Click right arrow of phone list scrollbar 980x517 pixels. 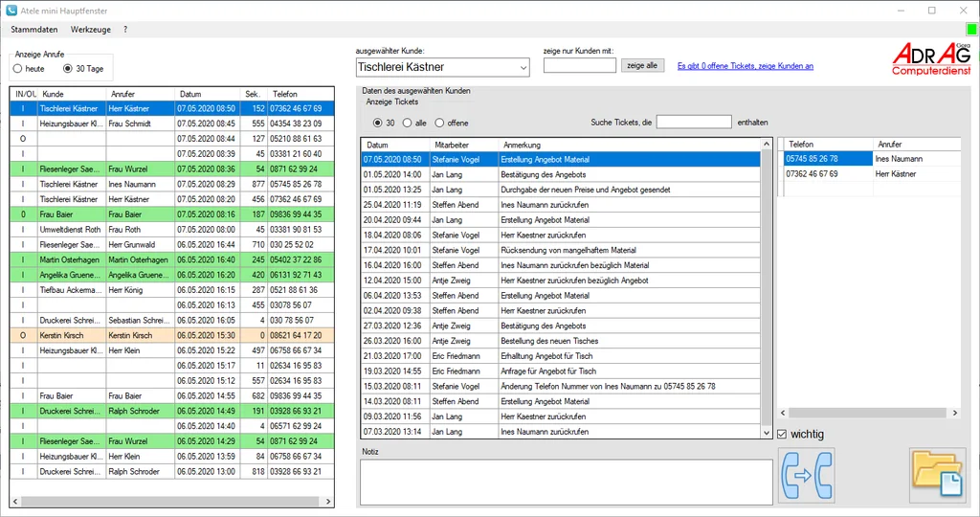tap(954, 413)
